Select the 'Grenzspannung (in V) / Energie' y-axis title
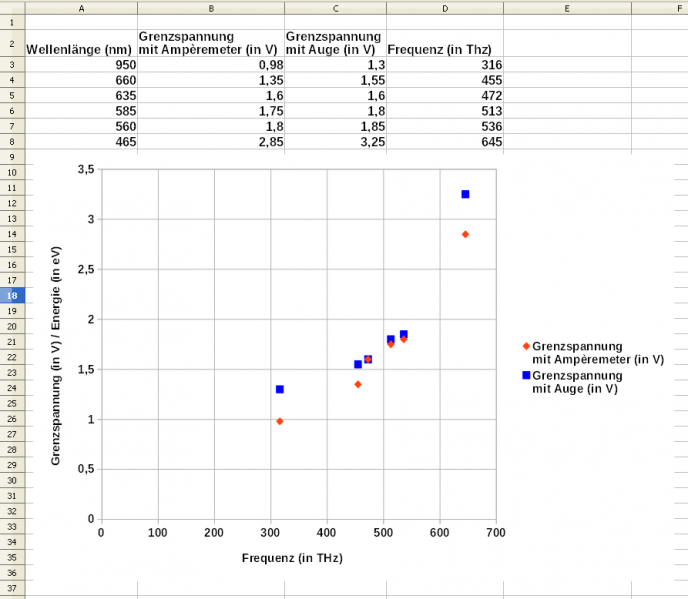The height and width of the screenshot is (599, 688). 57,343
